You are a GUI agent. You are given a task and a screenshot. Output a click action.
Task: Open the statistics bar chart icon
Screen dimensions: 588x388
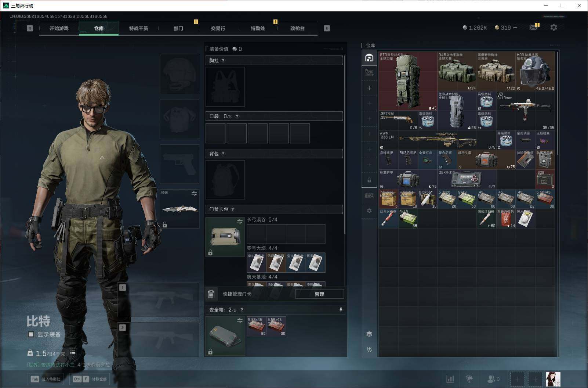coord(450,379)
